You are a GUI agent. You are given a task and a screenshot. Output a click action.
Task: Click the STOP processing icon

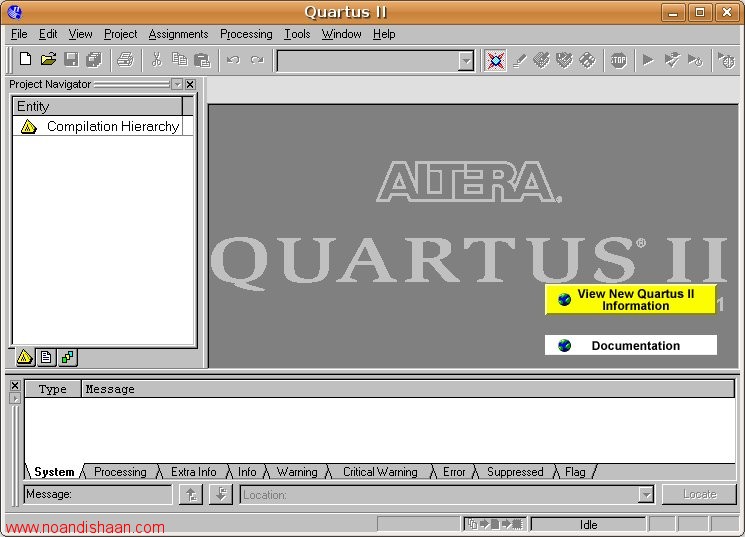point(619,60)
